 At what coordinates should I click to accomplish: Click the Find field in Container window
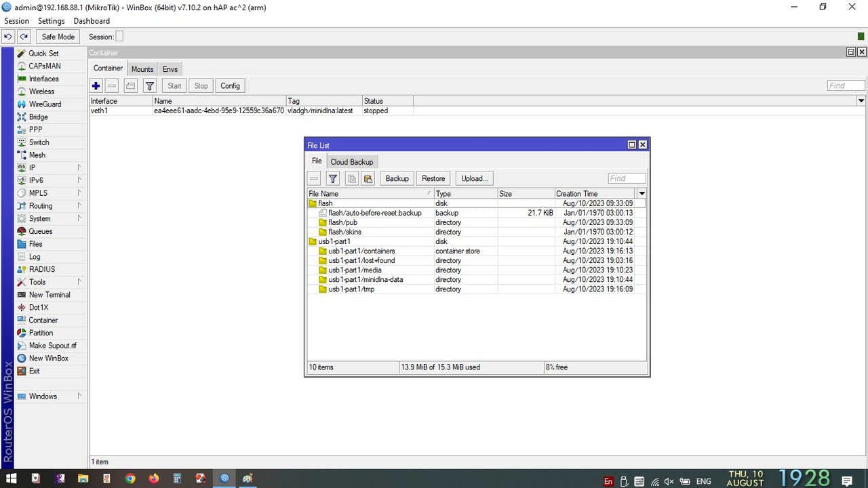(x=846, y=85)
